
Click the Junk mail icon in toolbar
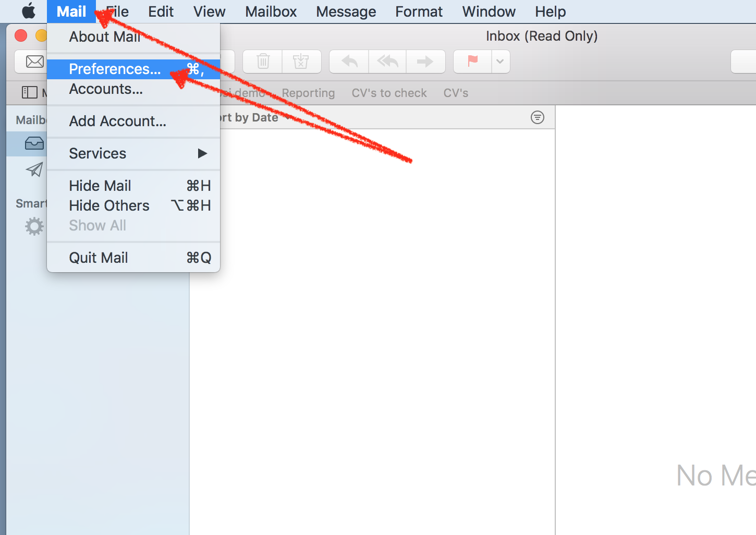point(301,62)
